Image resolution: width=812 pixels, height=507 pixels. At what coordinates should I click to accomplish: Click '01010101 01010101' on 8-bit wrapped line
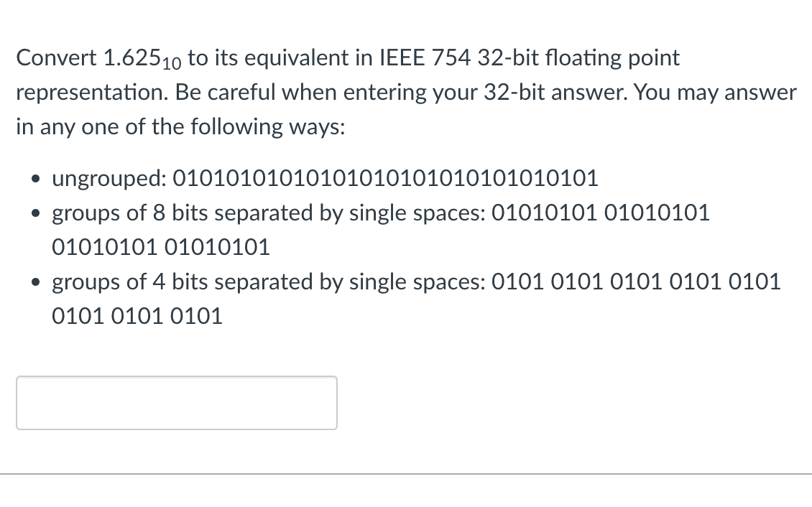[x=161, y=247]
